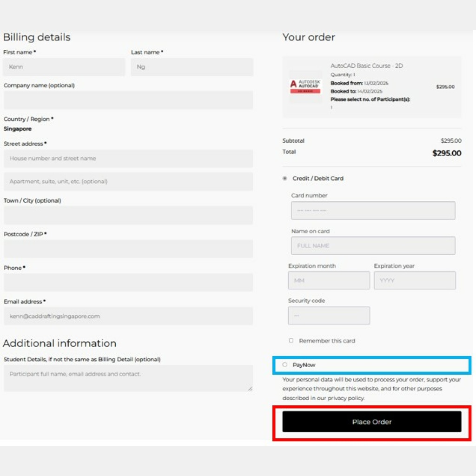Focus the Town / City field
This screenshot has width=476, height=476.
click(128, 215)
